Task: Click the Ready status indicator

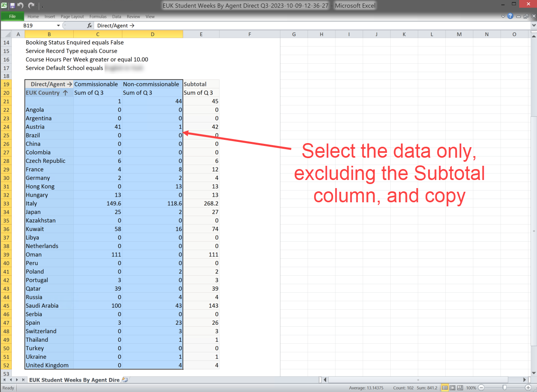Action: 8,388
